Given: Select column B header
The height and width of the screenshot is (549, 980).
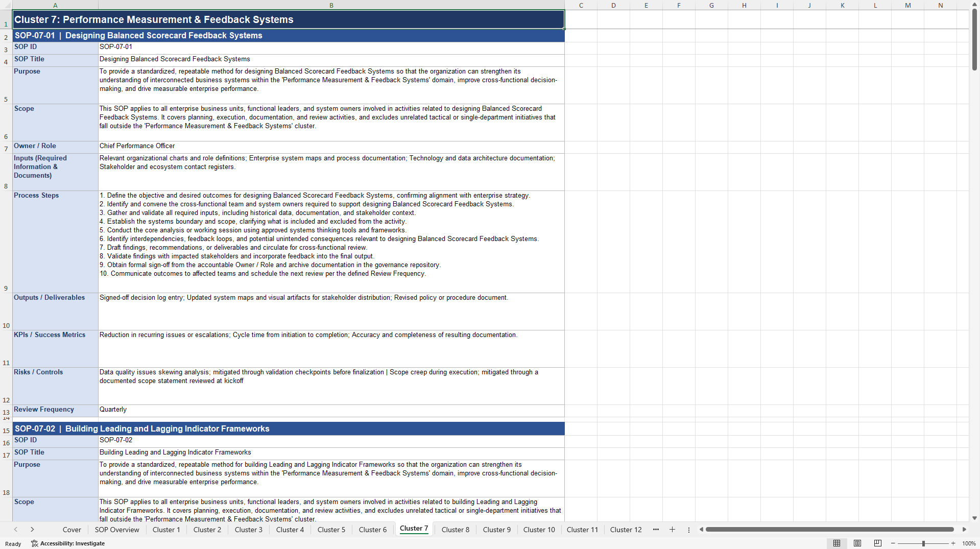Looking at the screenshot, I should coord(331,5).
